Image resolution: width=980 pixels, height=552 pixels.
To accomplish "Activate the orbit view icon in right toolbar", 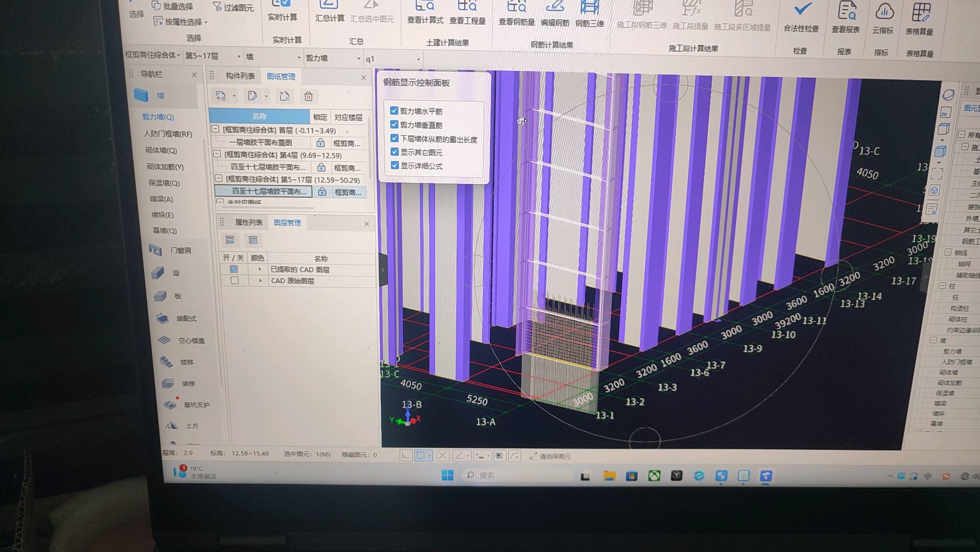I will [948, 95].
